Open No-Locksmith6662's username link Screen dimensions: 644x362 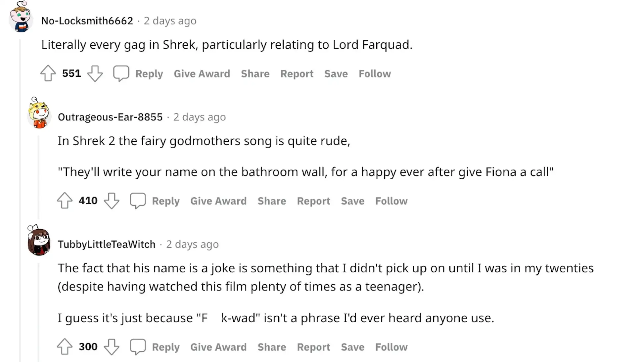[x=87, y=21]
